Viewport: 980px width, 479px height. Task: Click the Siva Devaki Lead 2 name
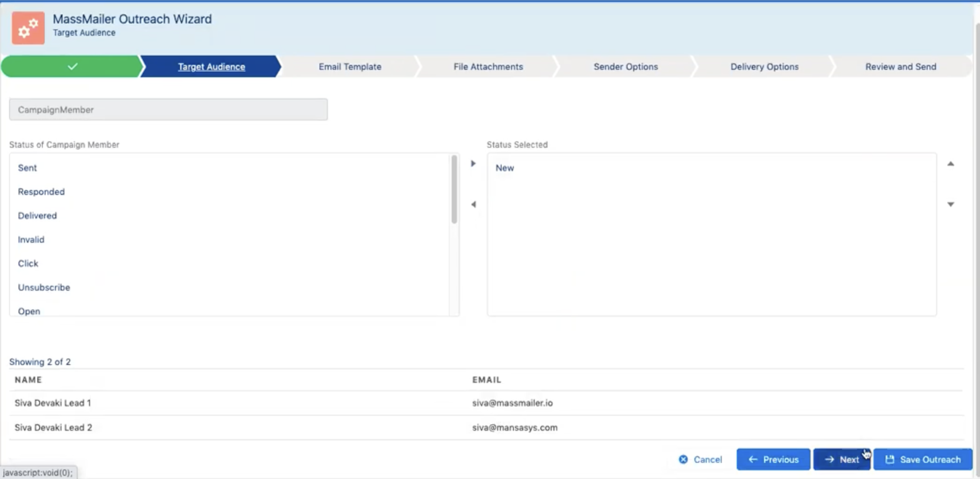pyautogui.click(x=53, y=428)
